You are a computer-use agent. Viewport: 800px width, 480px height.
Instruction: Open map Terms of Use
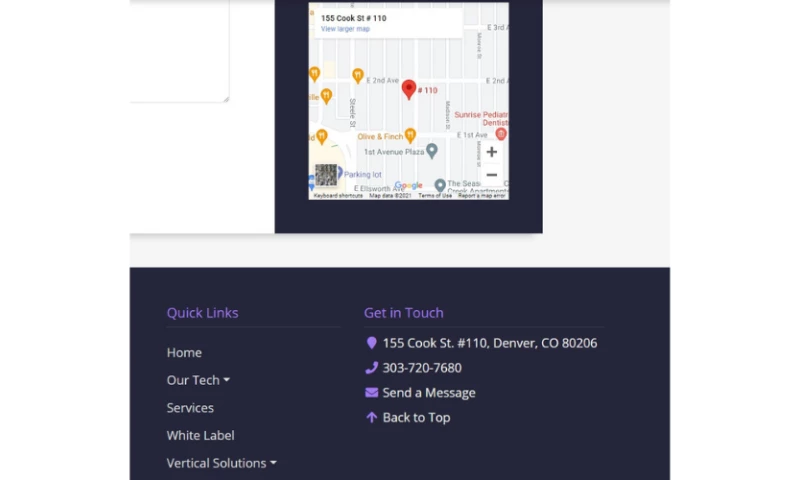(x=435, y=196)
